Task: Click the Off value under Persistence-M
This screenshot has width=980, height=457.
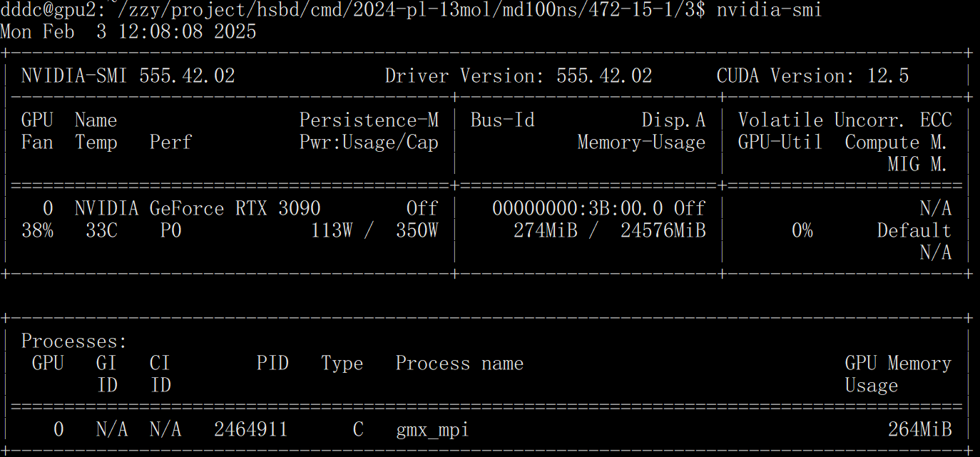Action: click(x=422, y=209)
